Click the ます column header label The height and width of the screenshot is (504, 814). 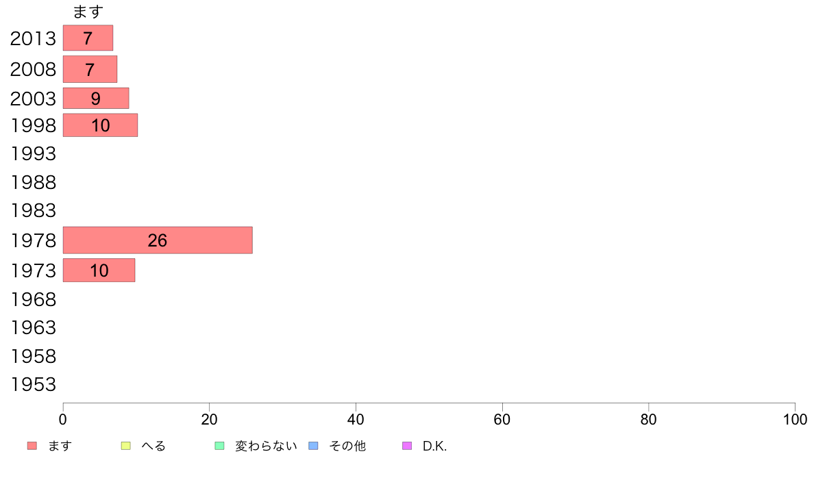[x=88, y=12]
